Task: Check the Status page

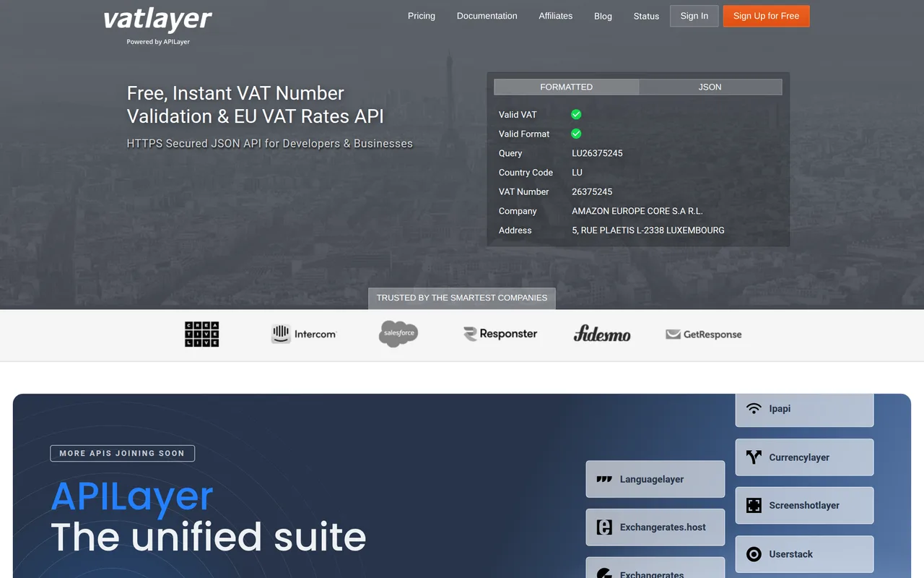Action: point(646,16)
